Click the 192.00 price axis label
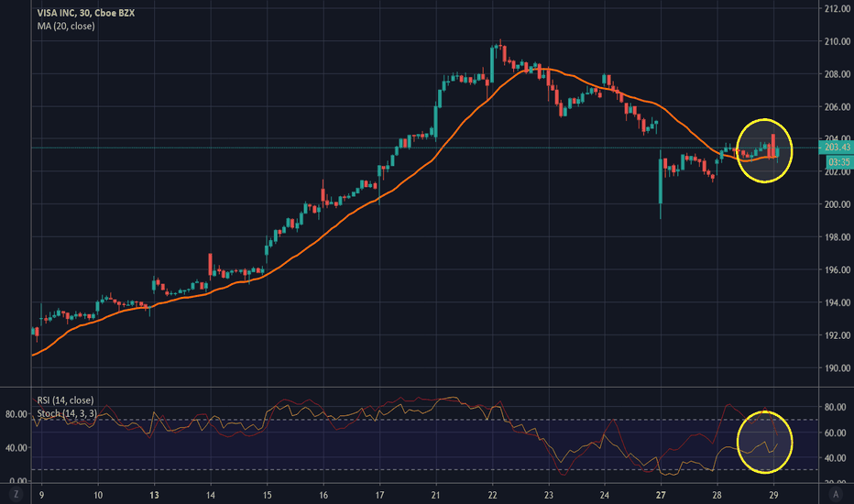Viewport: 854px width, 504px height. (x=838, y=335)
